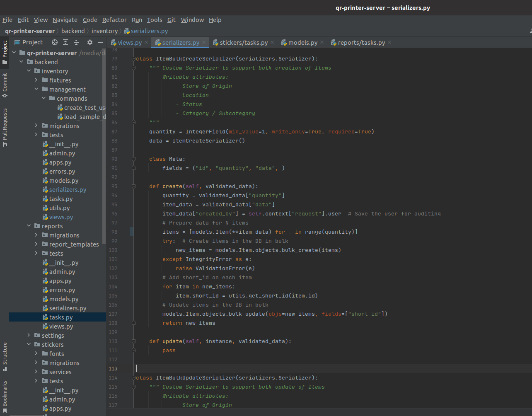Toggle fold on update method line 110

point(133,341)
